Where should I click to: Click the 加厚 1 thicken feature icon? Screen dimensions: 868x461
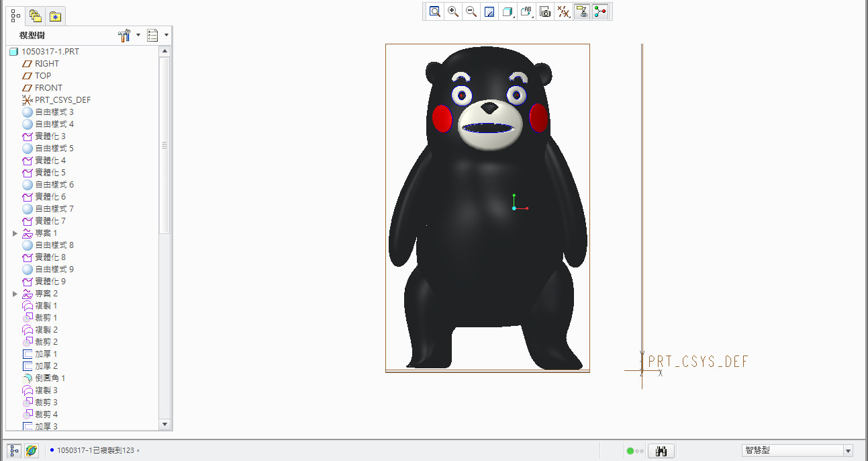(x=28, y=354)
